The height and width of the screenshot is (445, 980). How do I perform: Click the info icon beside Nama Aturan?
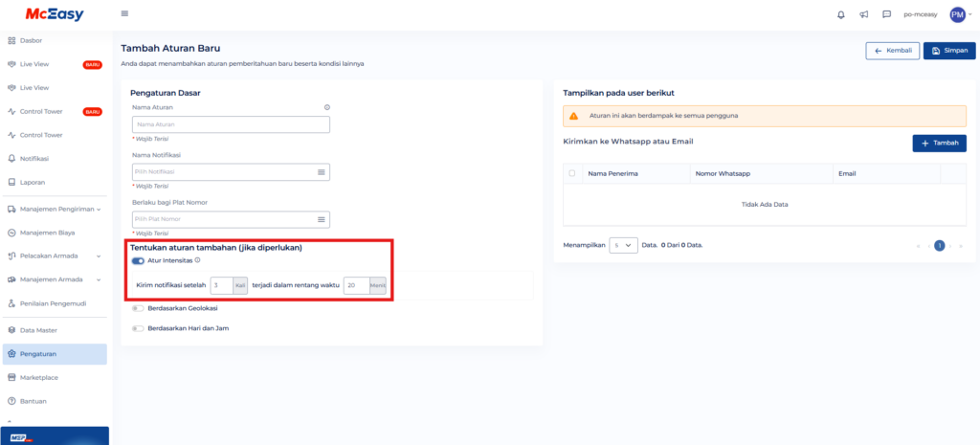pos(327,107)
